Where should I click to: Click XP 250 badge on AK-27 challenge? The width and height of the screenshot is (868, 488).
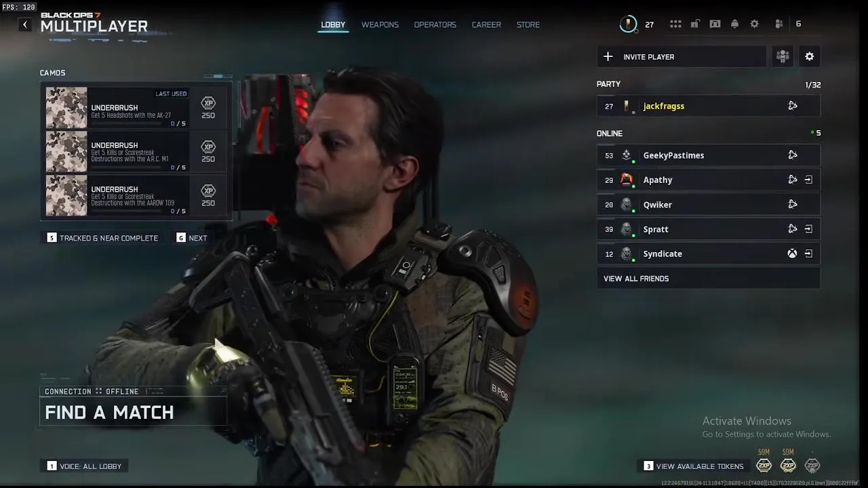pos(208,108)
